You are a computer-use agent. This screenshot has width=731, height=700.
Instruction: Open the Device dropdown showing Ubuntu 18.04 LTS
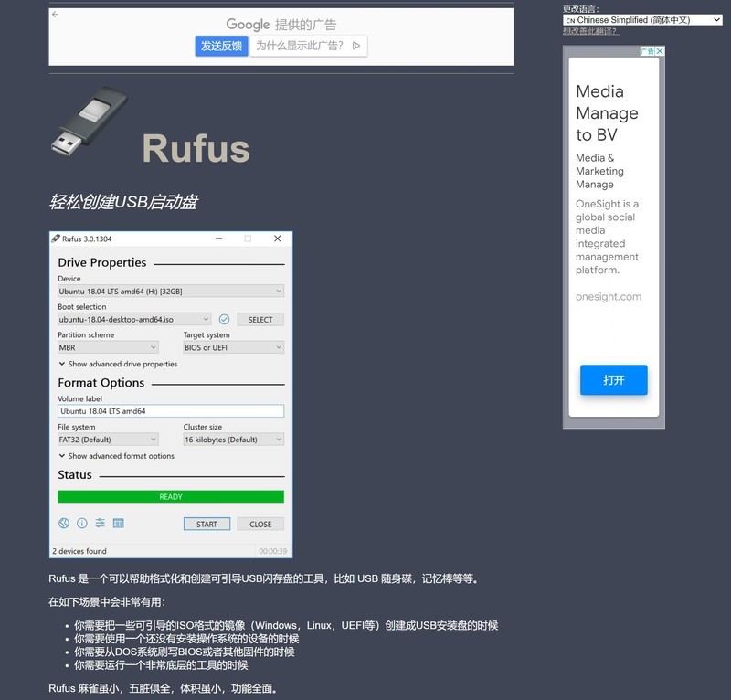[168, 291]
